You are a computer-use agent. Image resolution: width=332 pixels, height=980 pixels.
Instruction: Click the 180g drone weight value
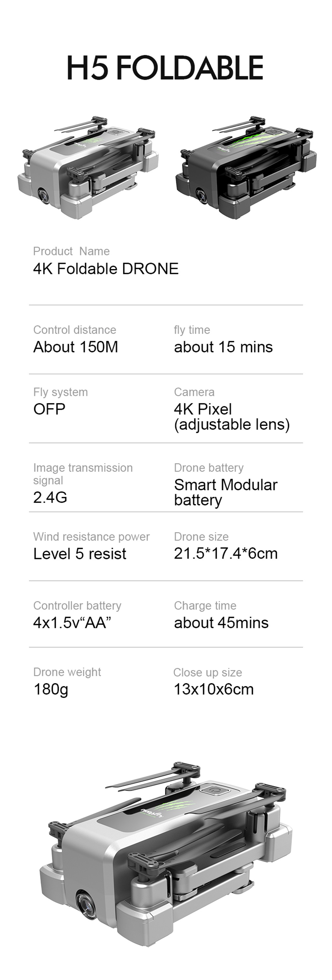(50, 689)
